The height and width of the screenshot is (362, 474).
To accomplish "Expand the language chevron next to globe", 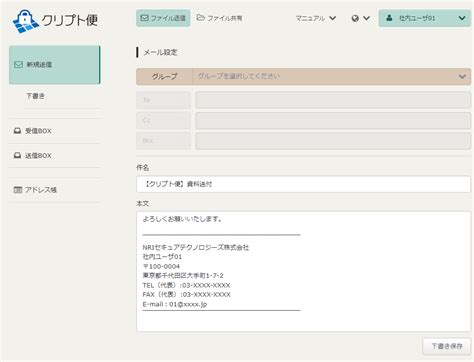I will click(x=366, y=18).
